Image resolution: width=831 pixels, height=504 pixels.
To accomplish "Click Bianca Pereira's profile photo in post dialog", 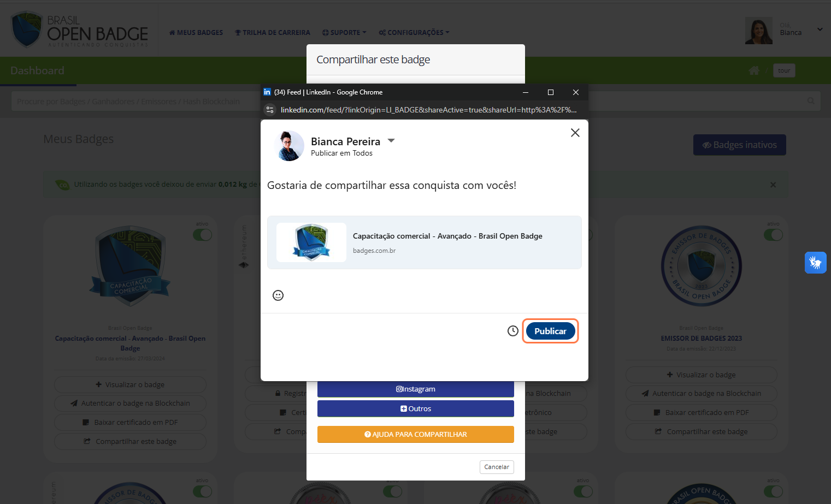I will tap(288, 146).
